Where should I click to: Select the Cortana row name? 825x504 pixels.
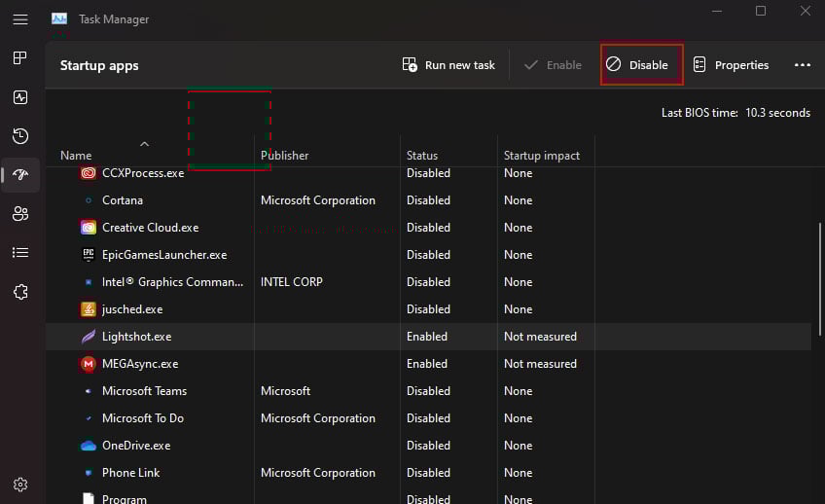click(x=123, y=200)
